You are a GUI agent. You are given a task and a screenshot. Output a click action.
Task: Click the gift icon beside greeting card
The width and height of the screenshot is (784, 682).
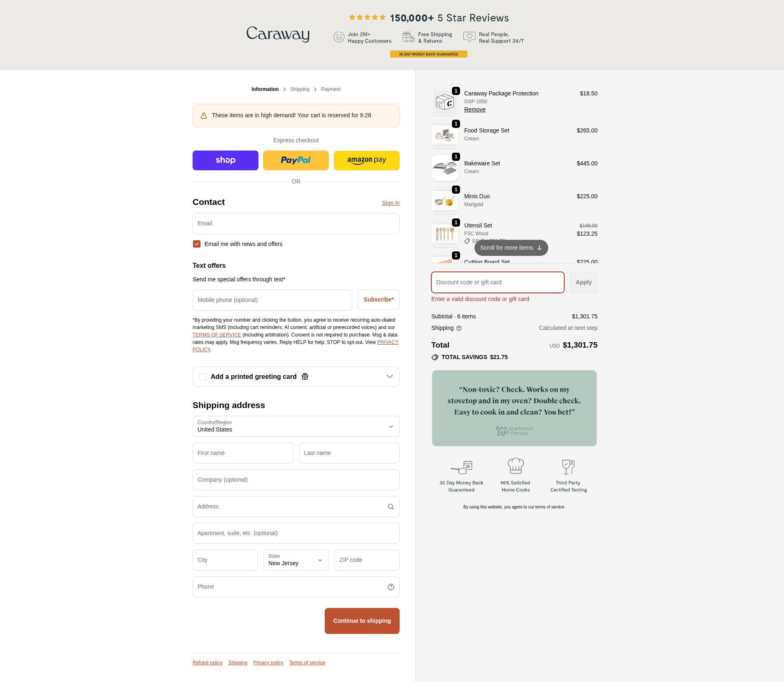click(305, 377)
